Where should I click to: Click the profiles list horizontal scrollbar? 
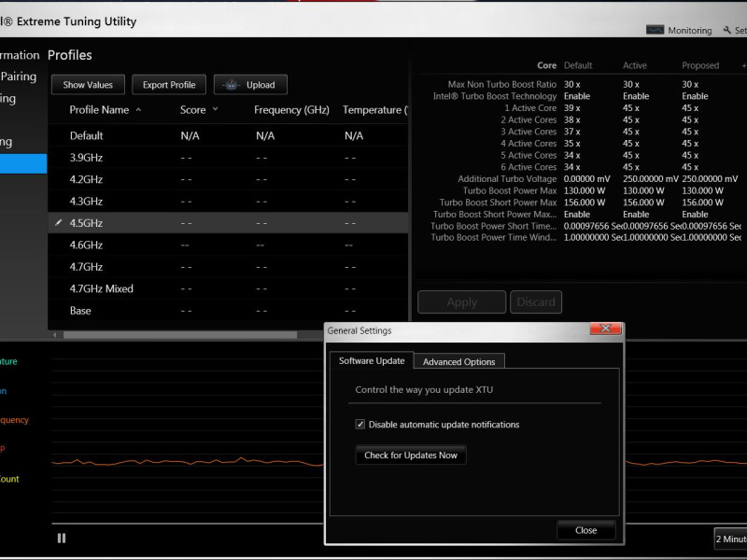(180, 335)
